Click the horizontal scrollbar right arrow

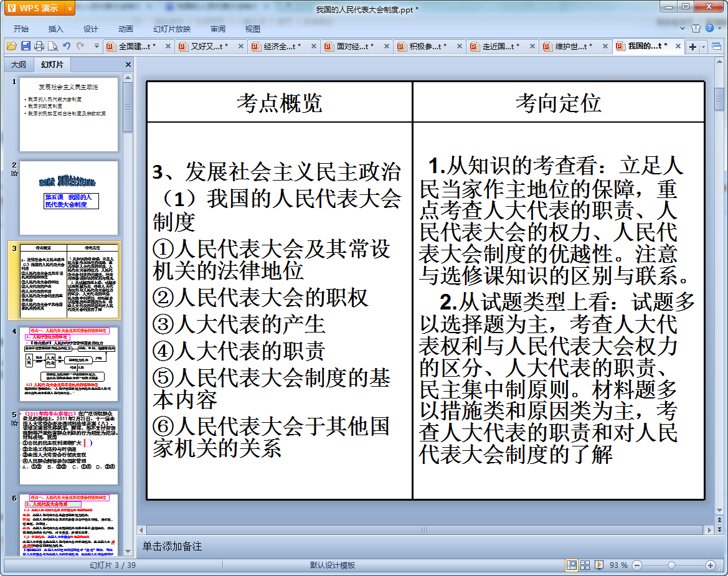(x=709, y=529)
